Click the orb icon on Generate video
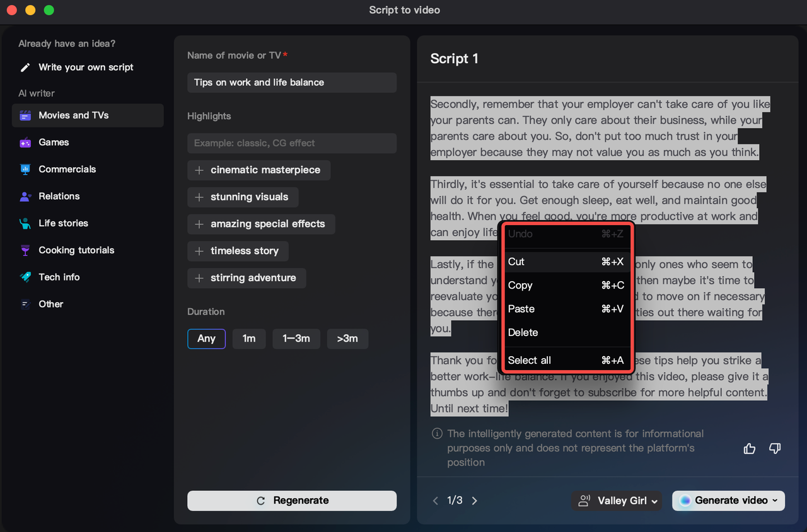 coord(685,500)
